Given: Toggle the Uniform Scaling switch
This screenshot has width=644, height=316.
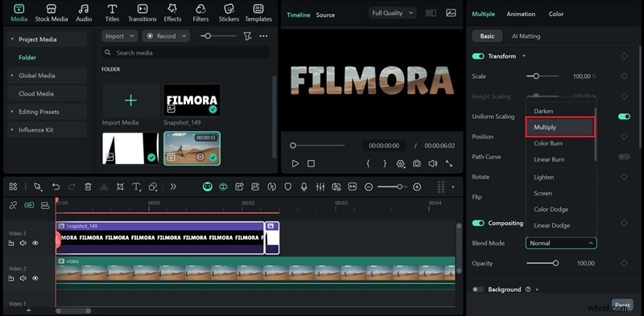Looking at the screenshot, I should [624, 117].
